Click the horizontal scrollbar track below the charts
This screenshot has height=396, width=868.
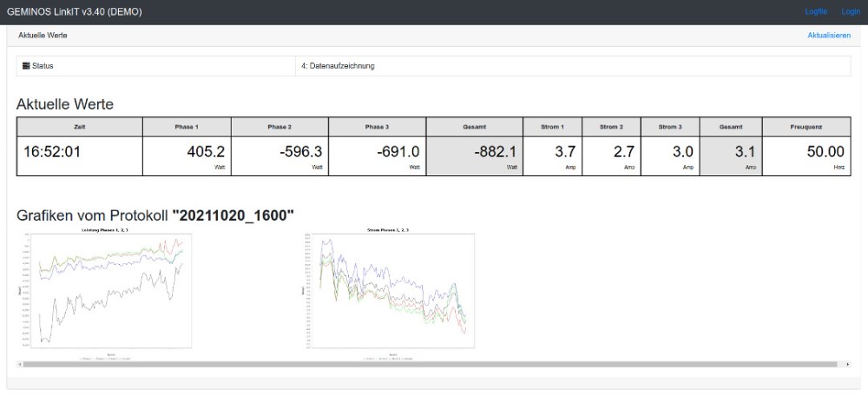coord(434,364)
